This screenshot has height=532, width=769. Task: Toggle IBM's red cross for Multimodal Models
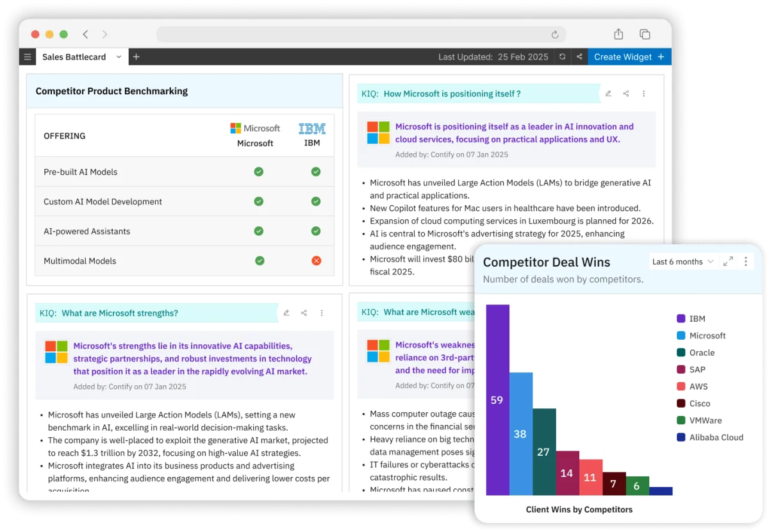click(315, 261)
